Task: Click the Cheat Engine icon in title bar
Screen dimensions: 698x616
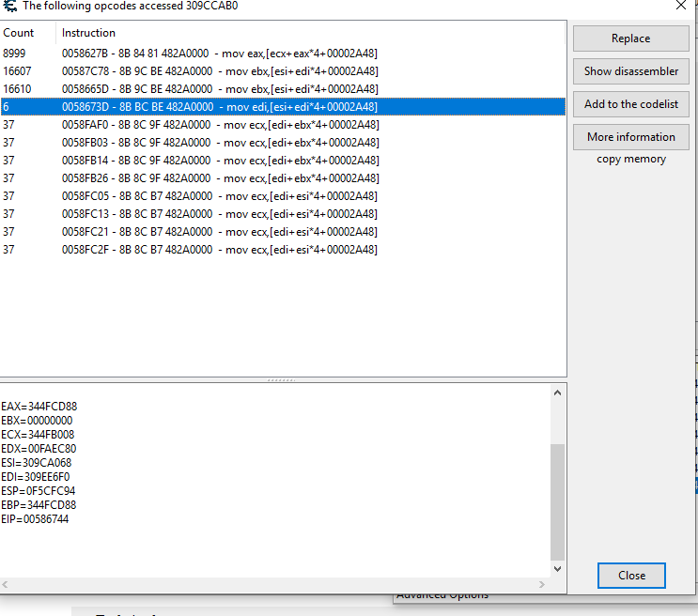Action: tap(9, 6)
